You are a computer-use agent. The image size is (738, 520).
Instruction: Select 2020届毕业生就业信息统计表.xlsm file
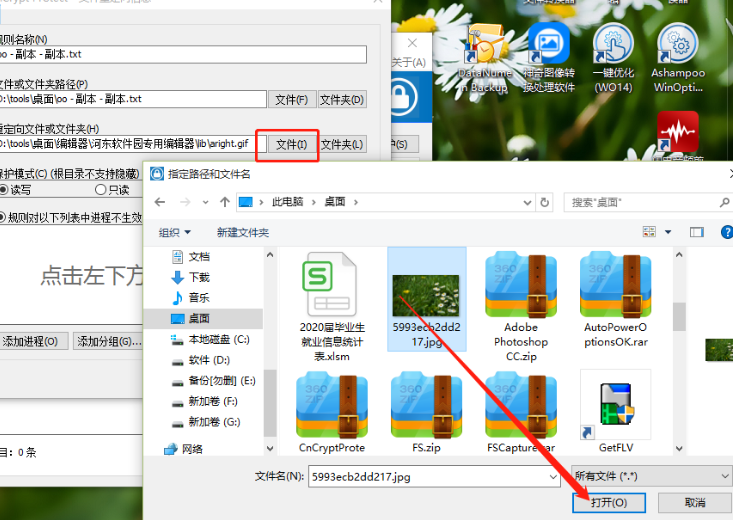pos(332,306)
